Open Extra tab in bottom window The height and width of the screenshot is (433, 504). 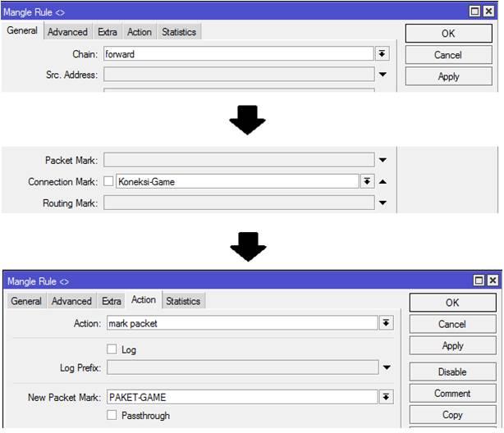click(x=112, y=301)
